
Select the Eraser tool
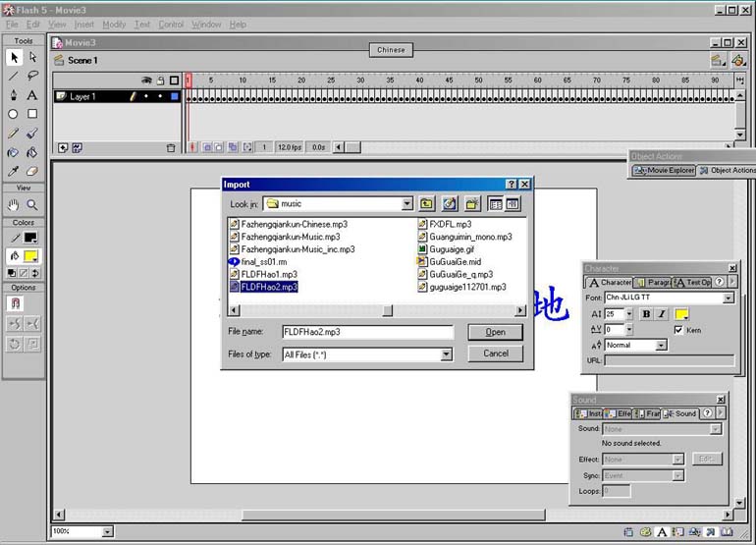(x=32, y=171)
